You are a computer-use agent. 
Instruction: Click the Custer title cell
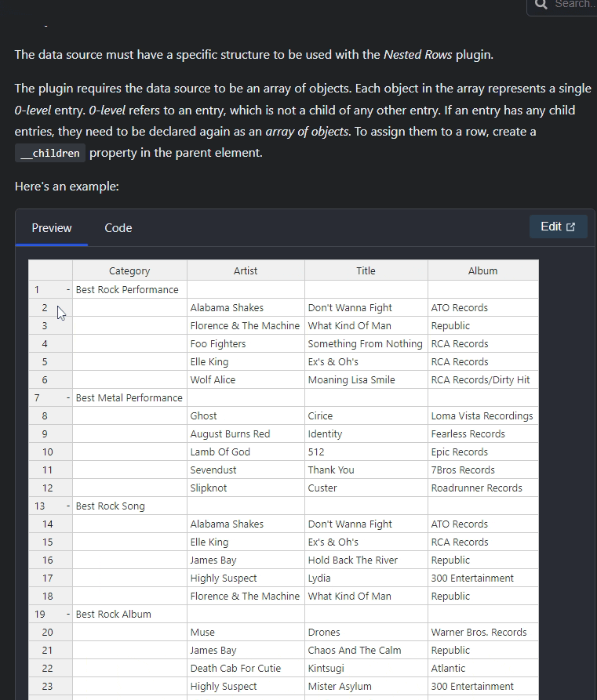366,488
